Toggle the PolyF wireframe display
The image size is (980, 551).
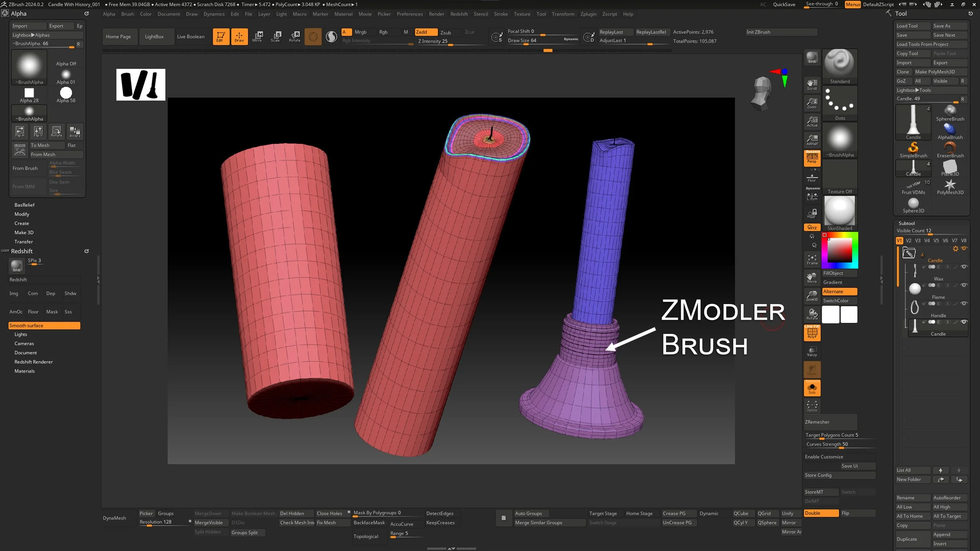[812, 333]
